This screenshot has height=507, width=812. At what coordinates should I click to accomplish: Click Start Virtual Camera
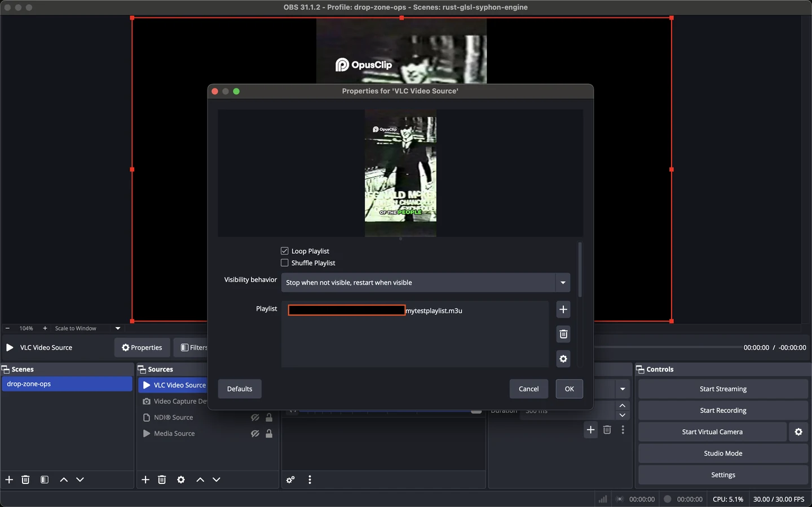click(712, 432)
